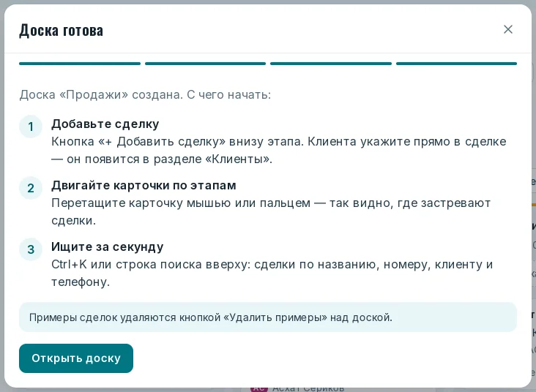Image resolution: width=536 pixels, height=392 pixels.
Task: Click the step badge numbered 2
Action: tap(31, 188)
